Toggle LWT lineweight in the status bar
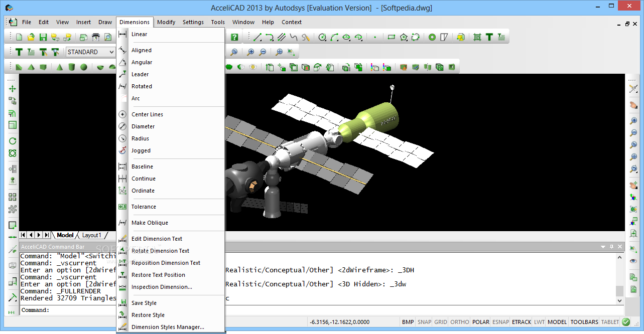This screenshot has height=334, width=644. [539, 322]
